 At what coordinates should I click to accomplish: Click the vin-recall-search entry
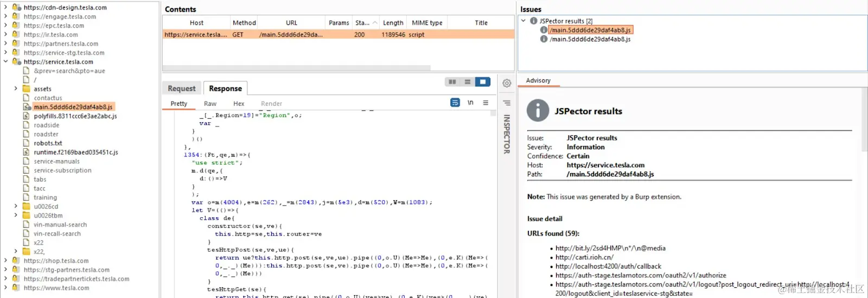57,234
